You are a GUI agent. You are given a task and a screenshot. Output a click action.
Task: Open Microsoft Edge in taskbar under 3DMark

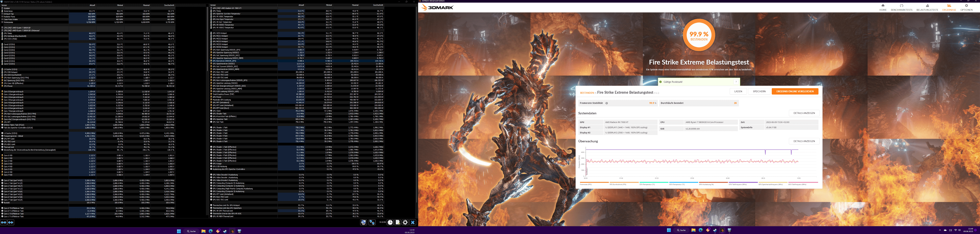[x=701, y=230]
